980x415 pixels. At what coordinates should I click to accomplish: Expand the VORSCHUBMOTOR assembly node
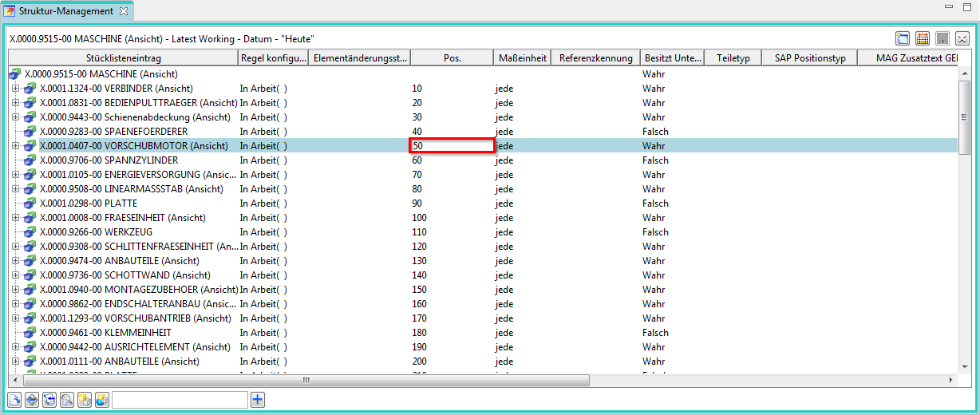click(15, 146)
